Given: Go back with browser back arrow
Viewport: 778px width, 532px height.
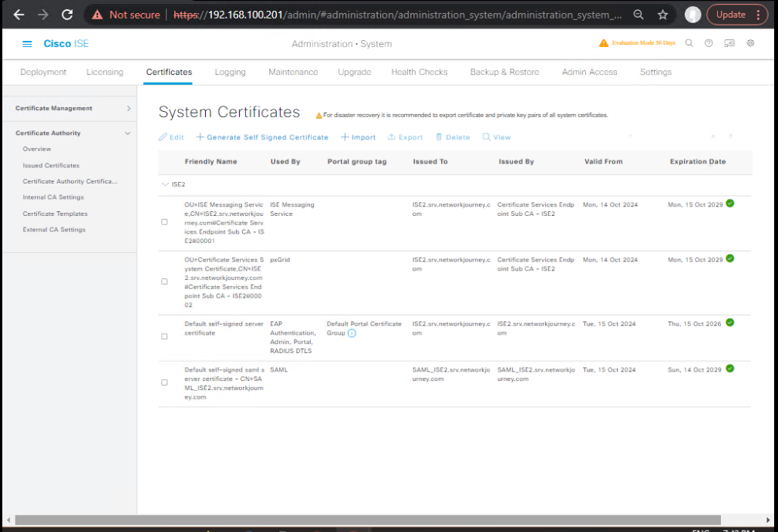Looking at the screenshot, I should pyautogui.click(x=19, y=15).
